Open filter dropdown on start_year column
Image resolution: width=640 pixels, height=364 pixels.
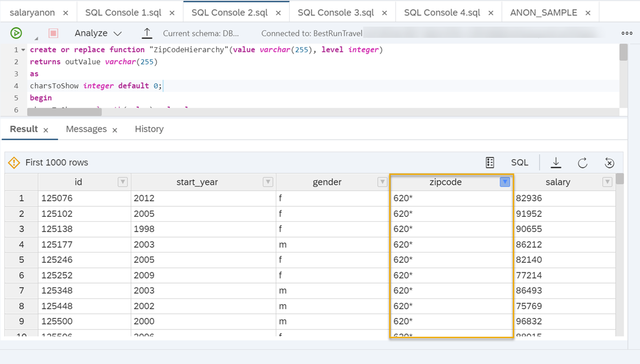(x=268, y=182)
